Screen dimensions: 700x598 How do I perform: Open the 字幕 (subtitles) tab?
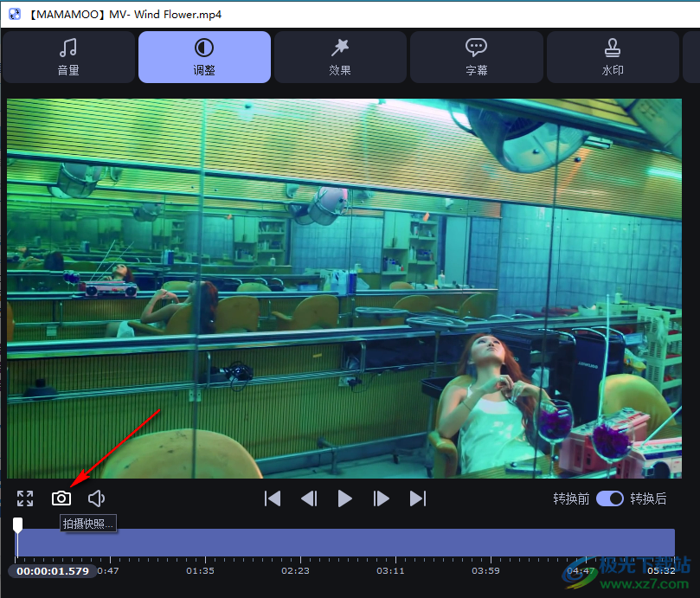coord(477,57)
